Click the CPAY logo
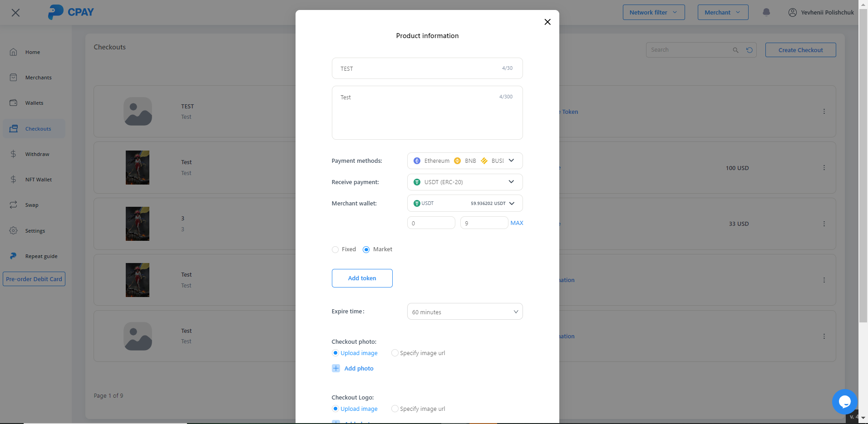 pyautogui.click(x=71, y=12)
